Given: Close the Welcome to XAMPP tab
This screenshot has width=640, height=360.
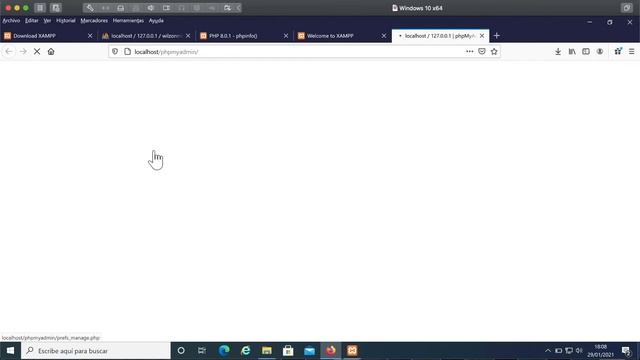Looking at the screenshot, I should point(384,36).
